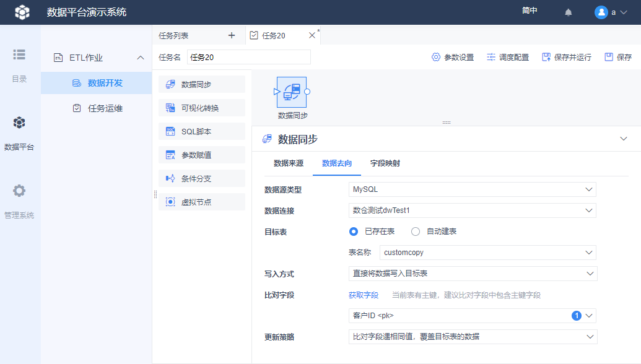
Task: Click the vertical palette splitter handle
Action: [155, 194]
